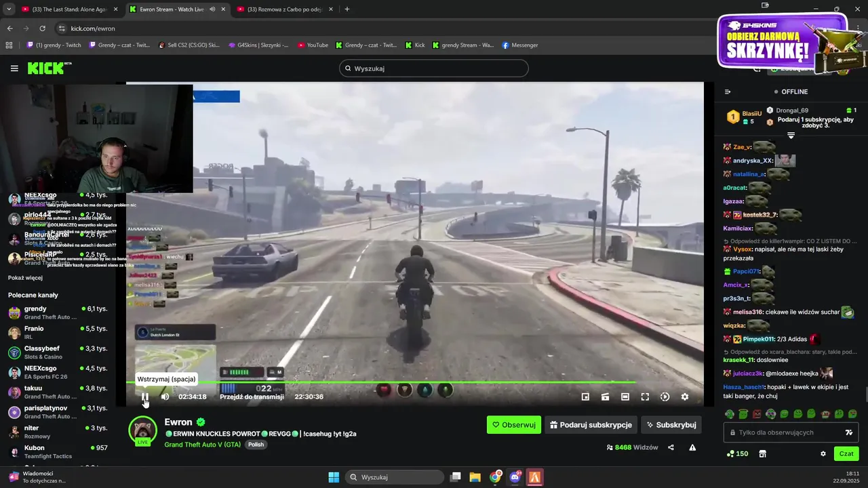868x488 pixels.
Task: Toggle theater mode icon in player
Action: 625,396
